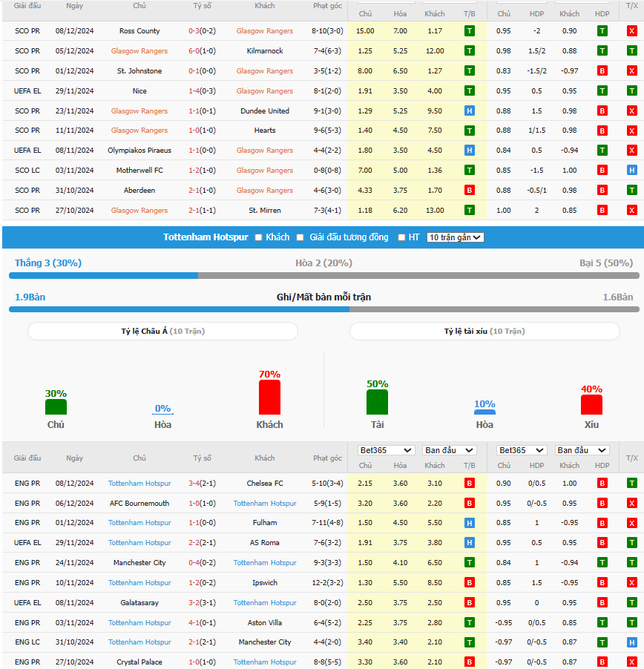Click the green 50% Tài bar
The width and height of the screenshot is (644, 669).
pyautogui.click(x=377, y=402)
